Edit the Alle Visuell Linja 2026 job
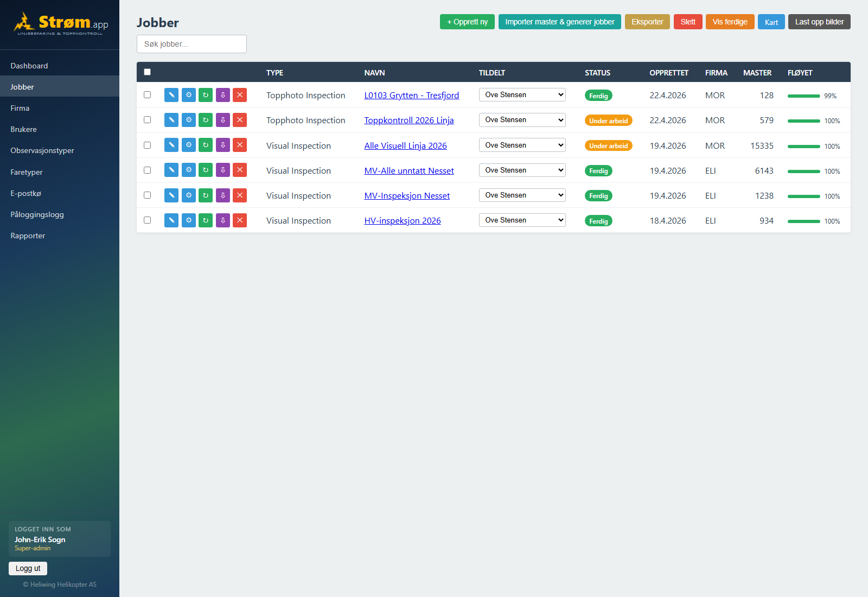The width and height of the screenshot is (868, 597). [171, 145]
